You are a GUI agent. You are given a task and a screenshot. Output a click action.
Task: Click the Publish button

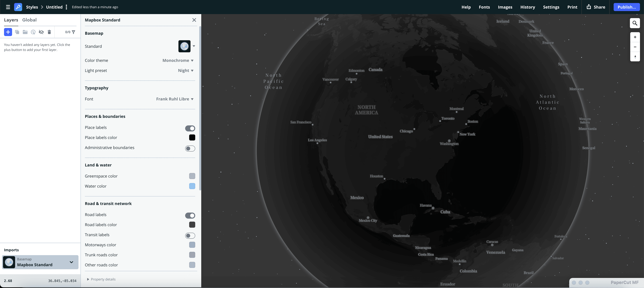627,7
